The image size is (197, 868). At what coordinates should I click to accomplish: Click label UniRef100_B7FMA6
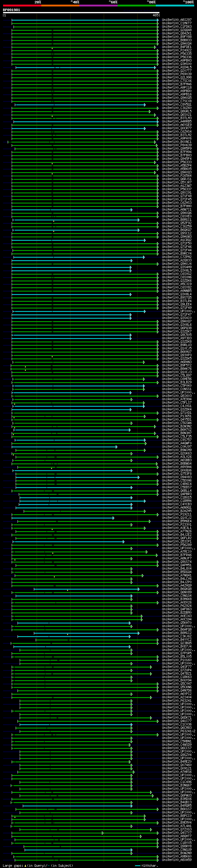tap(176, 85)
